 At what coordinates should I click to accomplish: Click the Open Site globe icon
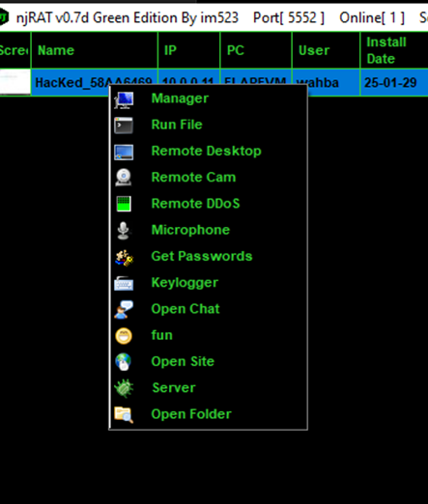click(x=124, y=362)
